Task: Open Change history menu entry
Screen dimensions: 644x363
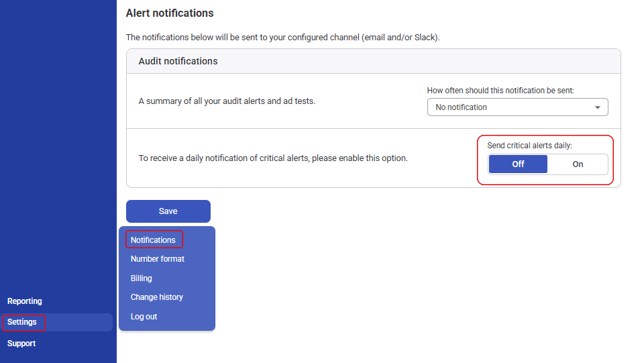Action: pos(157,297)
